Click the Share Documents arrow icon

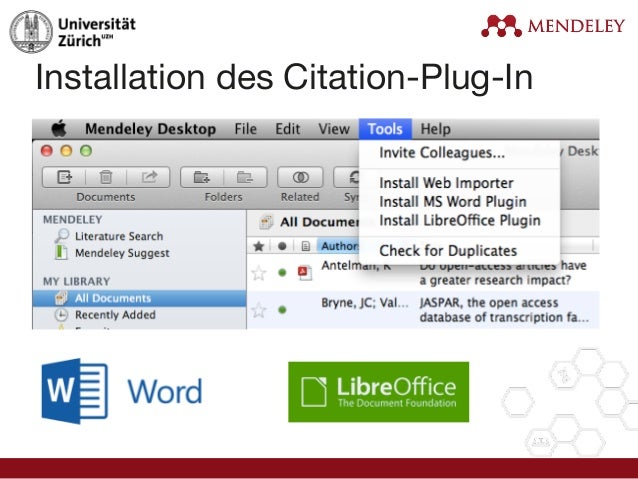pos(149,177)
